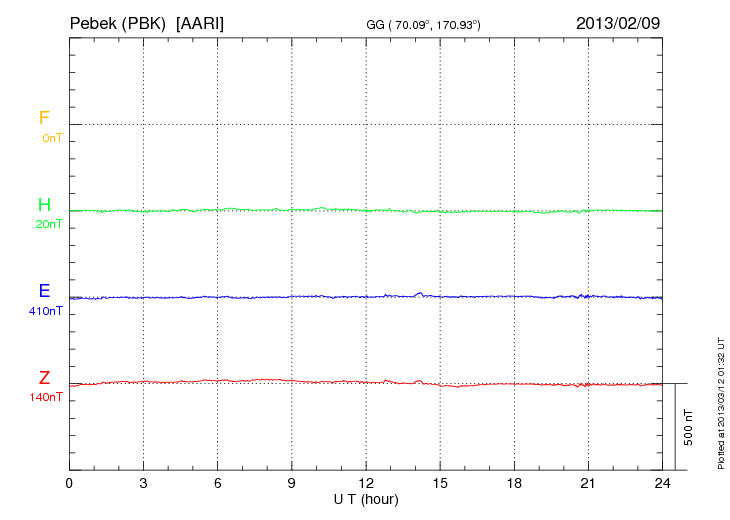Click the blue E component label

tap(44, 291)
